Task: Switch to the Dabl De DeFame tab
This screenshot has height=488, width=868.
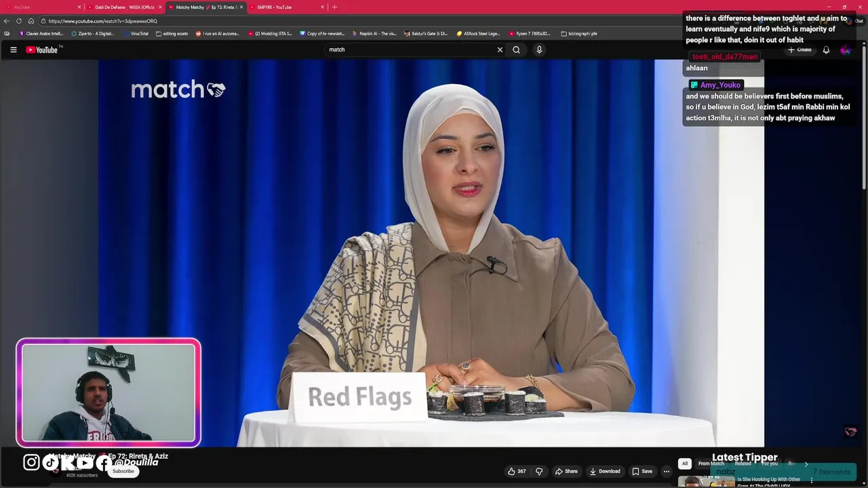Action: point(125,7)
